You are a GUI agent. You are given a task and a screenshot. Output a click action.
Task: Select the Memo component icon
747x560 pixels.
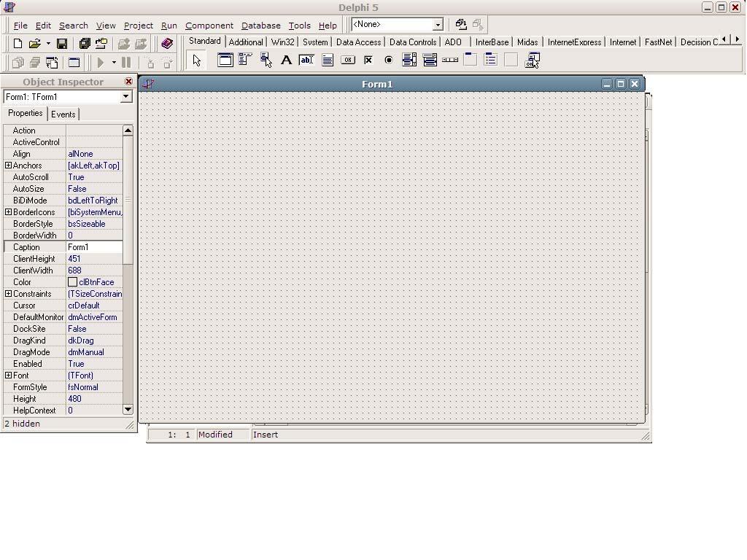click(328, 60)
